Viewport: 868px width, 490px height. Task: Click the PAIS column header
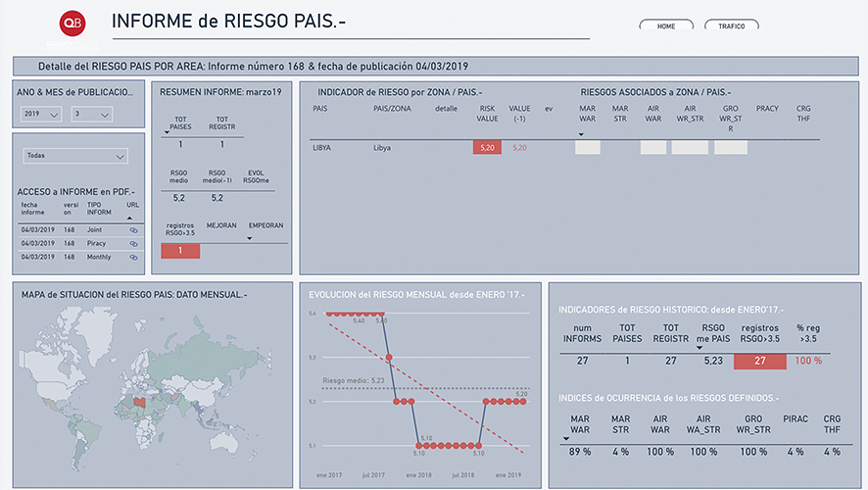click(x=320, y=109)
